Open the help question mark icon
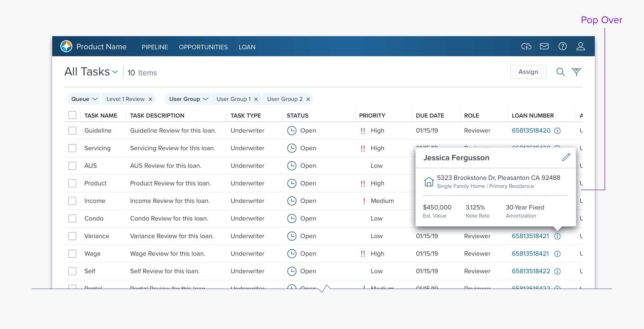Viewport: 644px width, 329px height. [x=562, y=46]
